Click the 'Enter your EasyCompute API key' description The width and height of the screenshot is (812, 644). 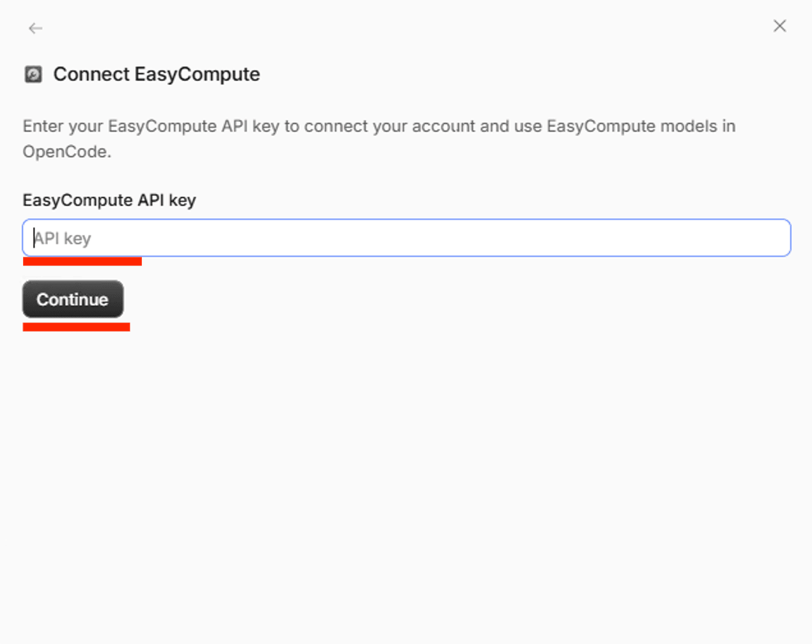pos(379,139)
